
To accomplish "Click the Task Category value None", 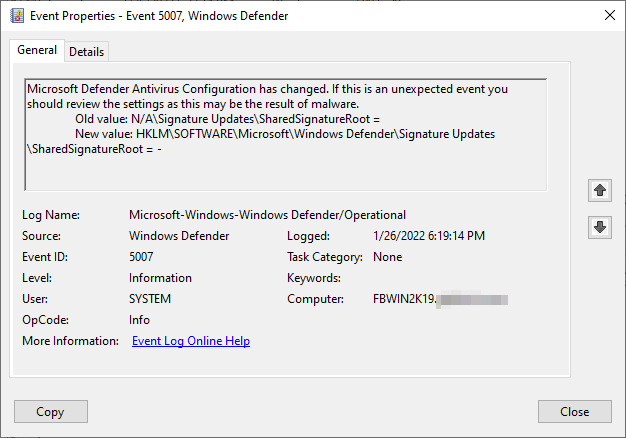I will point(387,257).
